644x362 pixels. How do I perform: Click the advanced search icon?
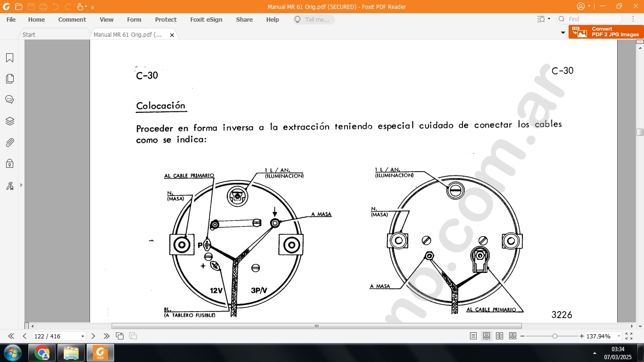tap(541, 19)
